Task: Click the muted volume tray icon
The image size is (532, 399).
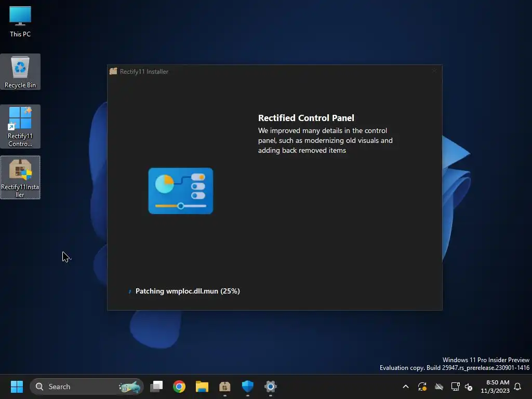Action: [x=469, y=387]
